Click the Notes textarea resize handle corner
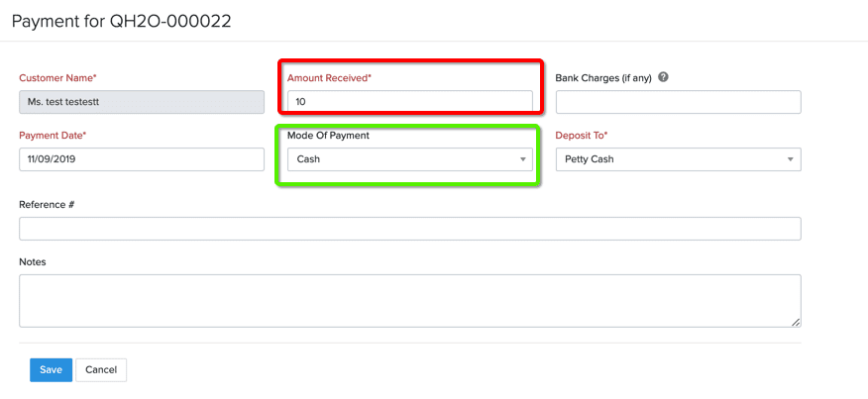Screen dimensions: 868x399 point(796,322)
